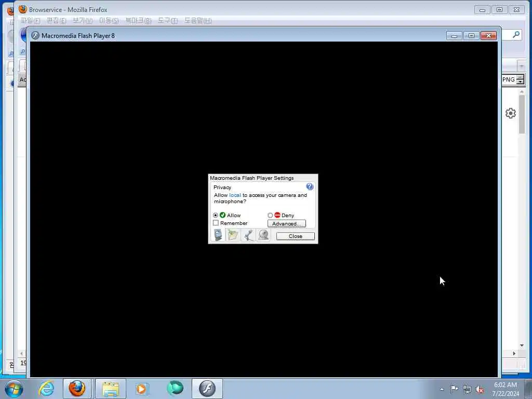Click the scroll right arrow in Firefox
The height and width of the screenshot is (399, 532).
514,353
